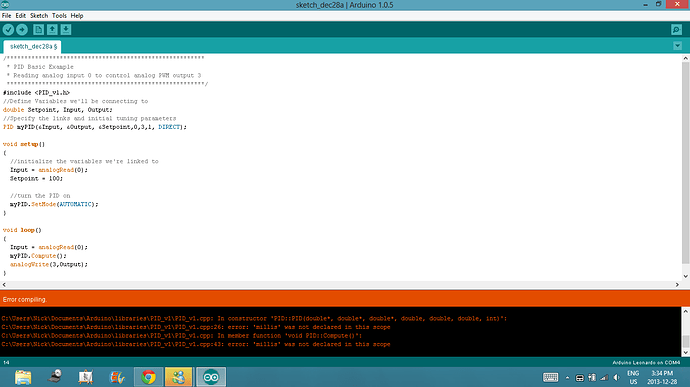This screenshot has height=387, width=690.
Task: Click the DIRECT keyword in myPID declaration
Action: coord(169,127)
